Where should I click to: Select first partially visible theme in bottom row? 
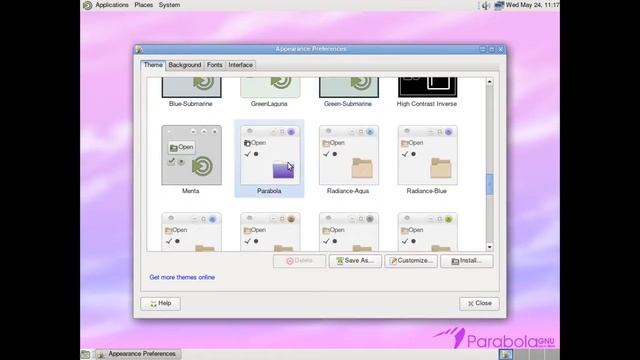tap(191, 231)
